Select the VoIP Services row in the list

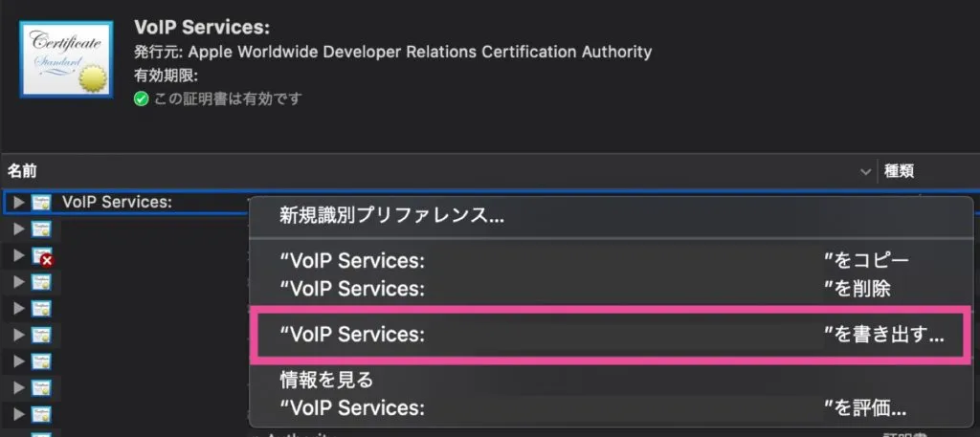117,202
